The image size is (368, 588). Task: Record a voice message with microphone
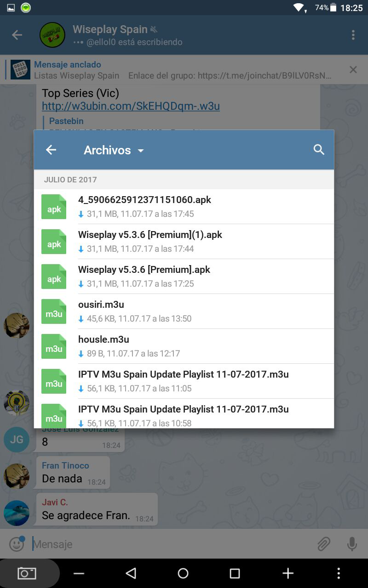click(352, 544)
